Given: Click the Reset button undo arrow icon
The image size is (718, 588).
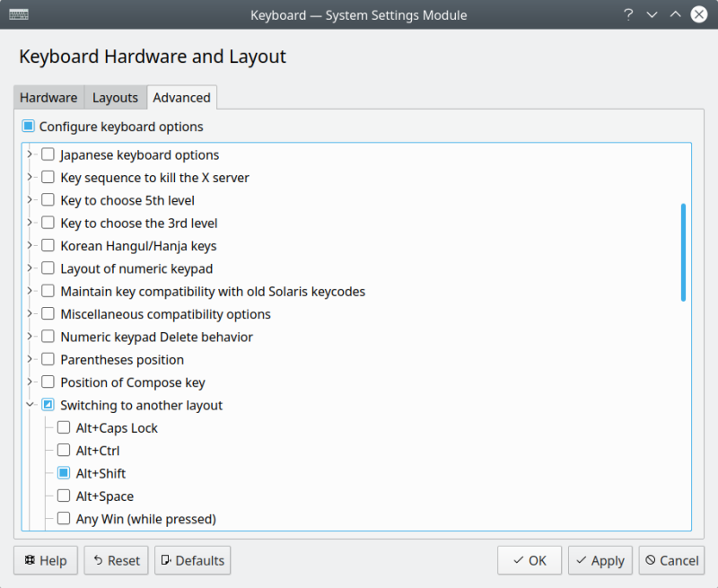Looking at the screenshot, I should pos(99,560).
